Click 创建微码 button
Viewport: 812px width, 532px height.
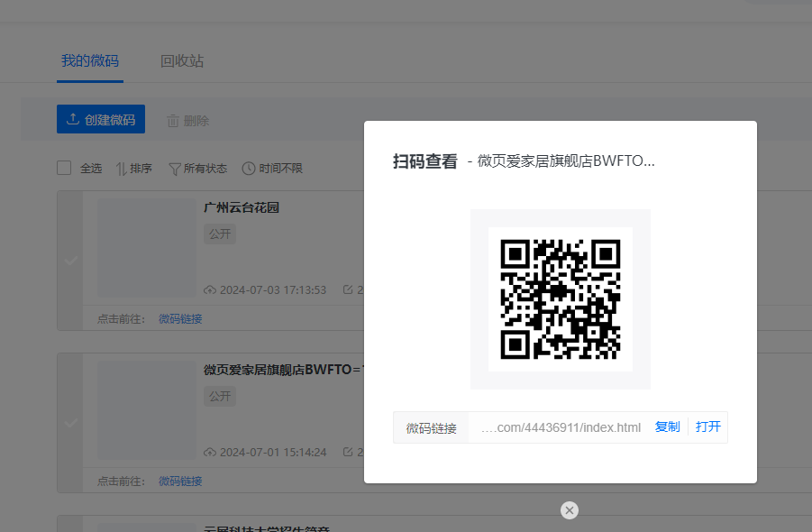point(101,119)
